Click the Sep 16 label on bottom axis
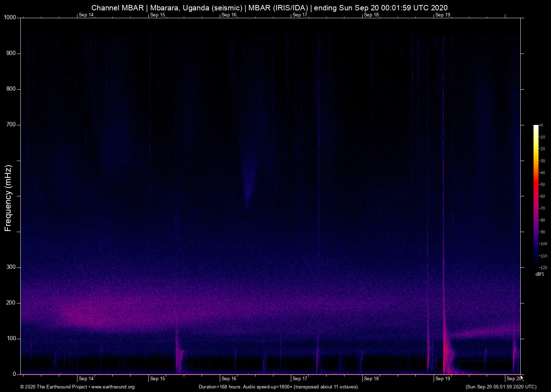Image resolution: width=551 pixels, height=392 pixels. click(x=229, y=379)
